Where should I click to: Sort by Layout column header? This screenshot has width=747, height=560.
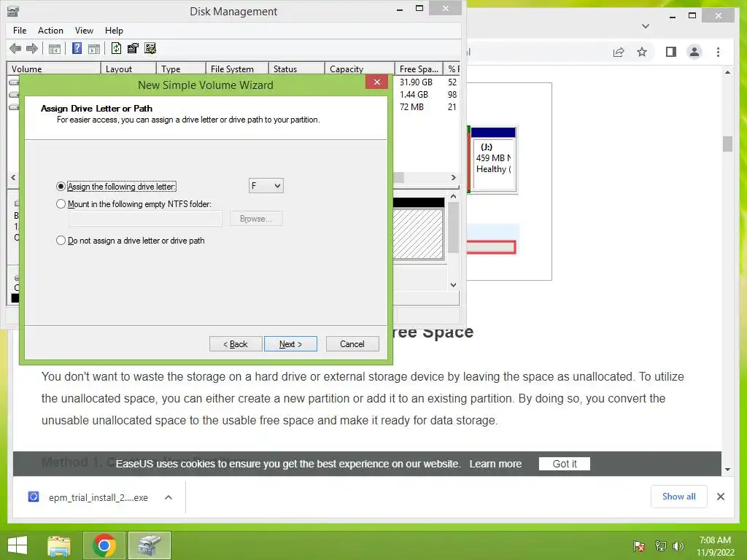pos(128,69)
